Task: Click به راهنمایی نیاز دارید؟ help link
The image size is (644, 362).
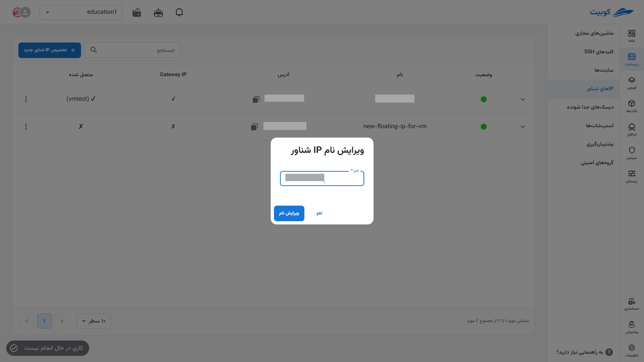Action: click(x=580, y=352)
